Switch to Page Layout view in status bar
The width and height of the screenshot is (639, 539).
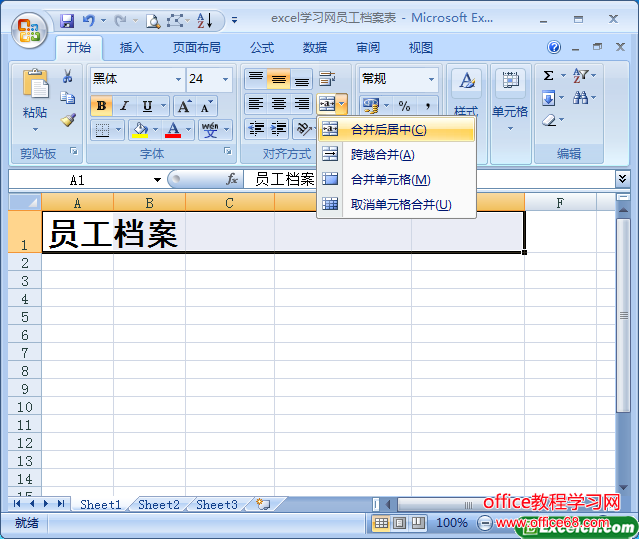(399, 523)
